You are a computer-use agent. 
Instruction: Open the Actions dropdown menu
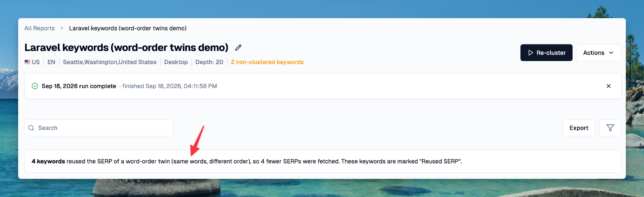pyautogui.click(x=598, y=53)
